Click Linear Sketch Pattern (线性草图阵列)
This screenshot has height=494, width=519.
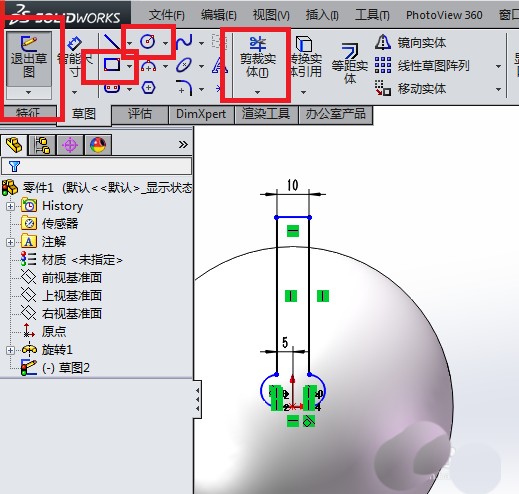422,66
